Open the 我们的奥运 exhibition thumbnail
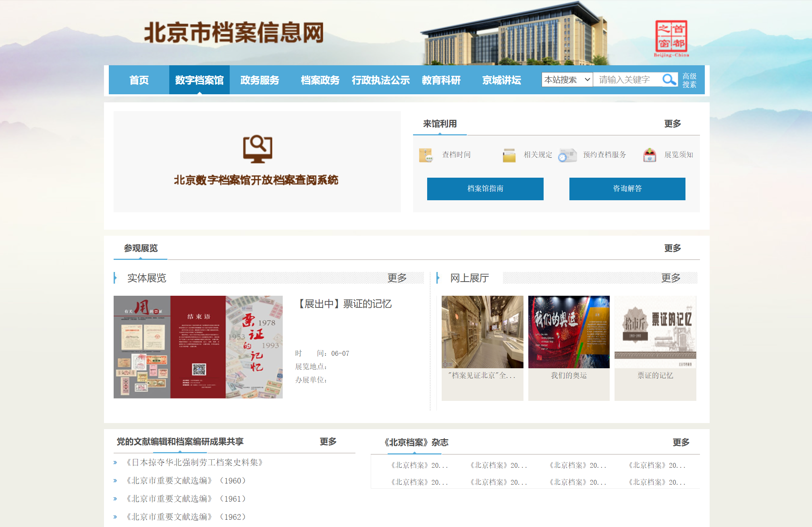 point(569,332)
